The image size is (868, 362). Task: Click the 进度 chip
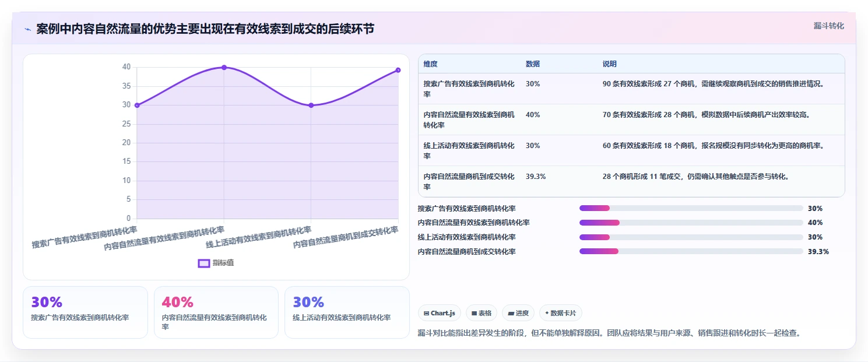[x=518, y=313]
